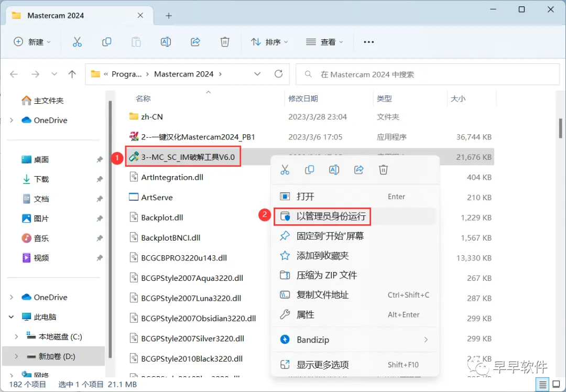566x392 pixels.
Task: Unpin 视频 from quick access
Action: (x=100, y=258)
